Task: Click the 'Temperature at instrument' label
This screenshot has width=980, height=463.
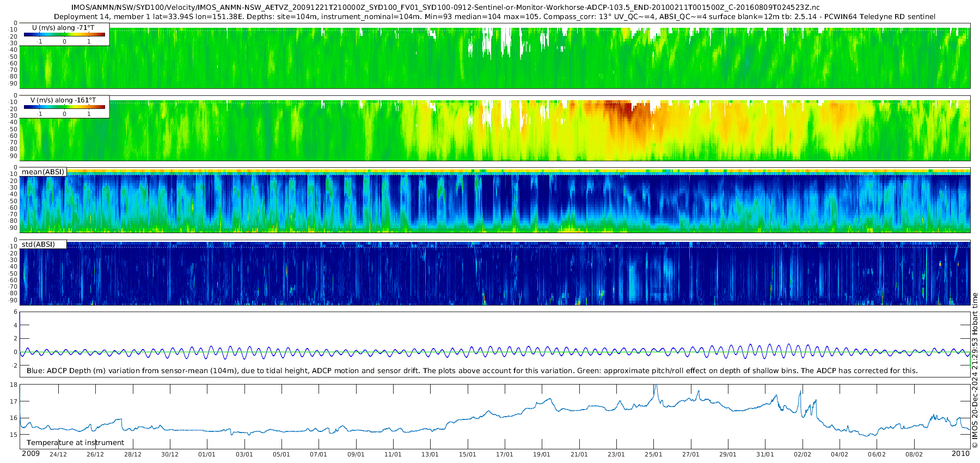Action: [75, 443]
